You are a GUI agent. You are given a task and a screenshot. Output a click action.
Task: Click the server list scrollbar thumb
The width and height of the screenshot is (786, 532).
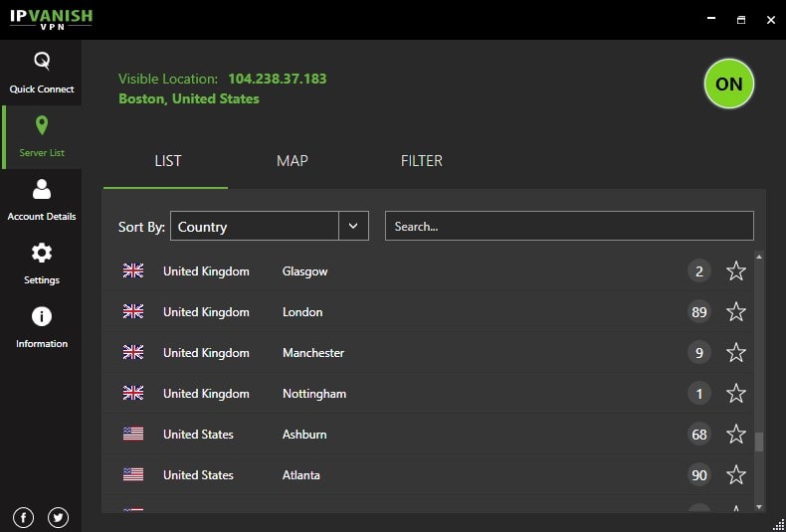point(759,442)
